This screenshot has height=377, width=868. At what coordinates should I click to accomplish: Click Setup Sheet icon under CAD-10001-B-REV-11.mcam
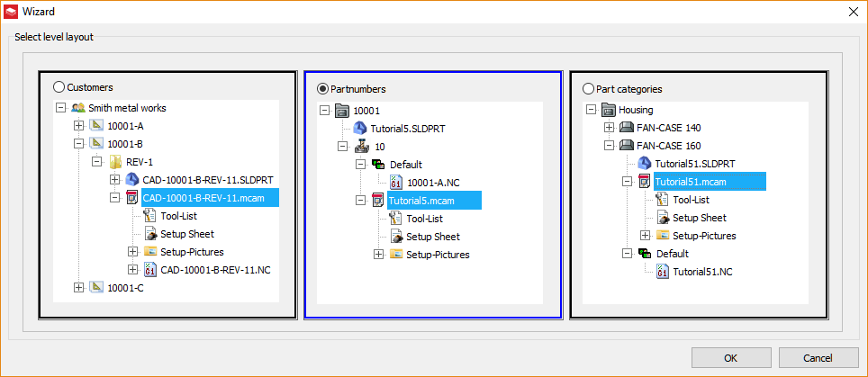[x=150, y=234]
